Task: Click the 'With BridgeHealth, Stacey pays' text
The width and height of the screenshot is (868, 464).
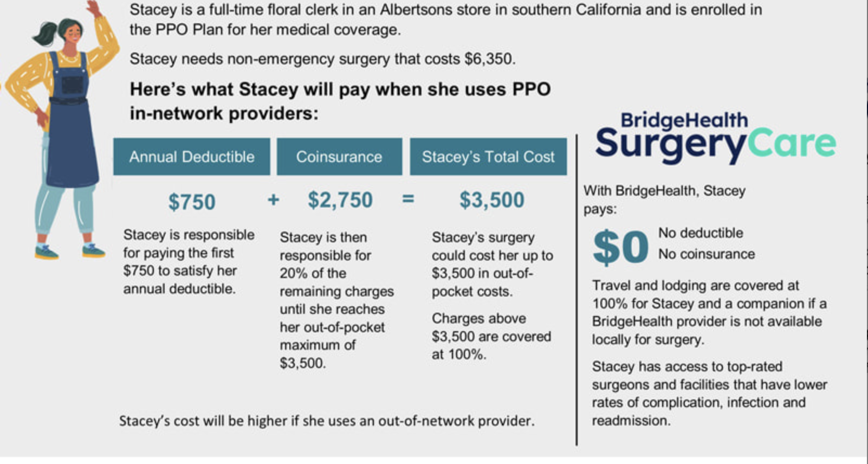Action: [664, 199]
